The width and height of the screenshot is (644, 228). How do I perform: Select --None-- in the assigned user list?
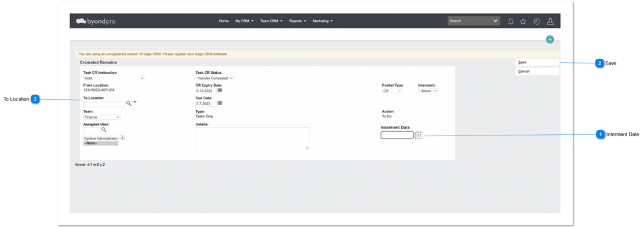click(101, 143)
